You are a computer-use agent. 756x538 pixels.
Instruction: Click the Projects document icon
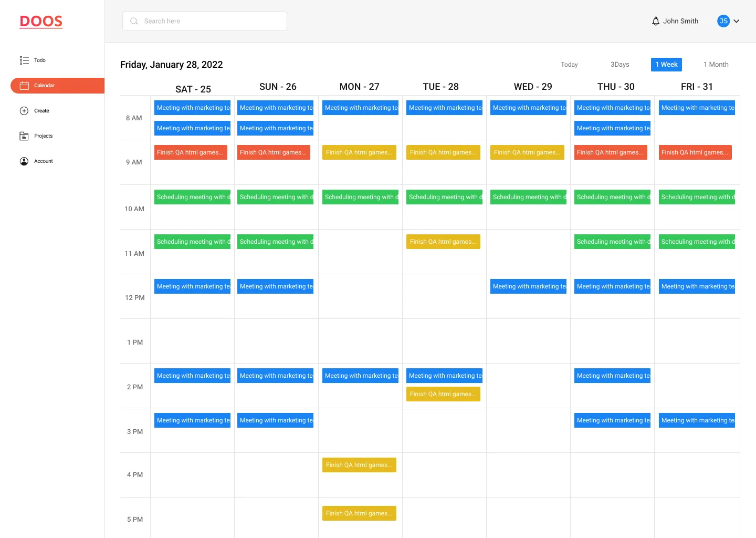tap(24, 136)
